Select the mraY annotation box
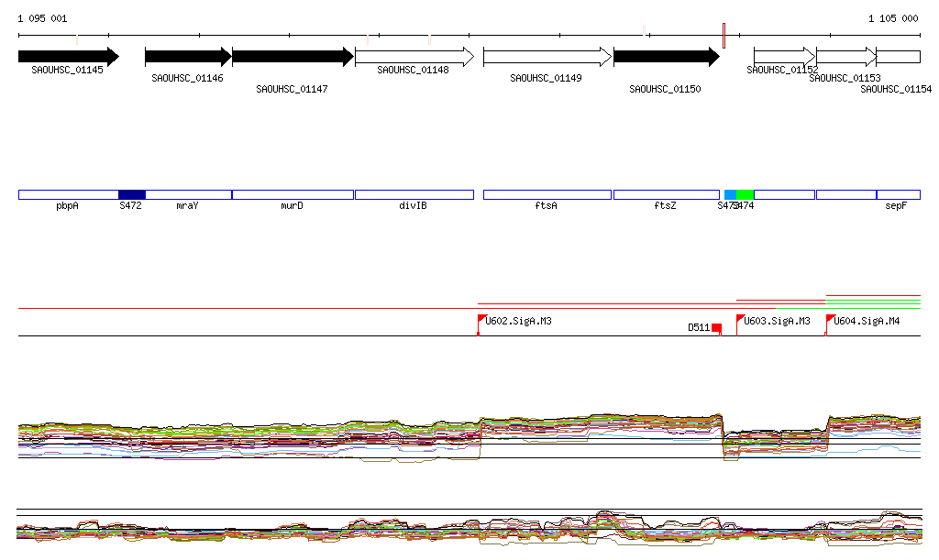This screenshot has width=939, height=560. pos(189,194)
